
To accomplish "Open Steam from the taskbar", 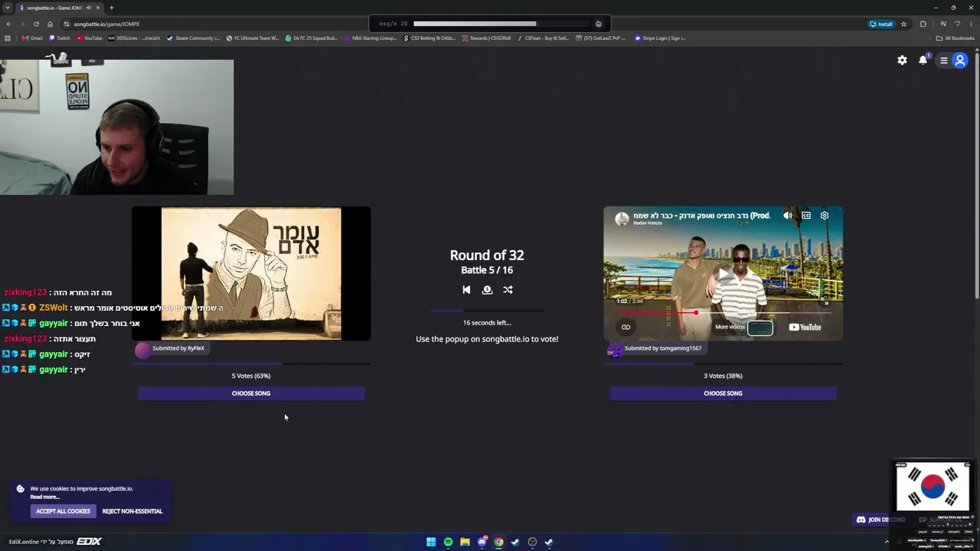I will point(515,542).
